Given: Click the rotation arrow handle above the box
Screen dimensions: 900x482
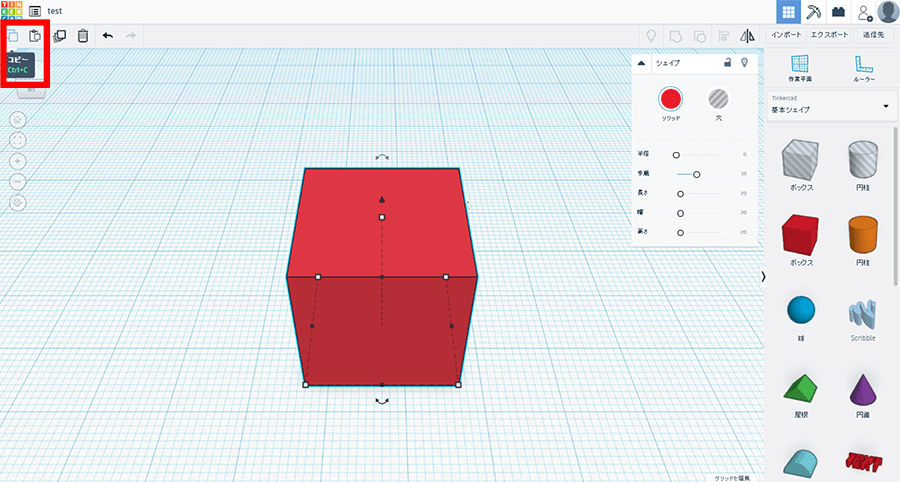Looking at the screenshot, I should point(382,157).
